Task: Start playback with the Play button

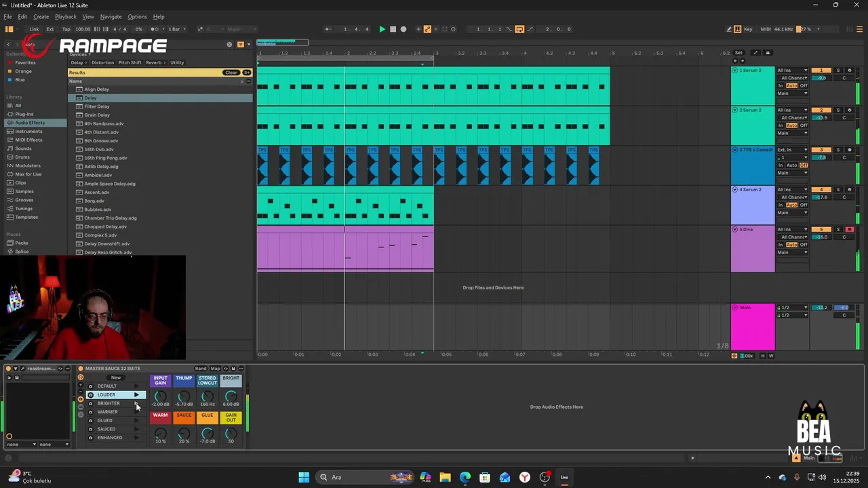Action: tap(382, 29)
